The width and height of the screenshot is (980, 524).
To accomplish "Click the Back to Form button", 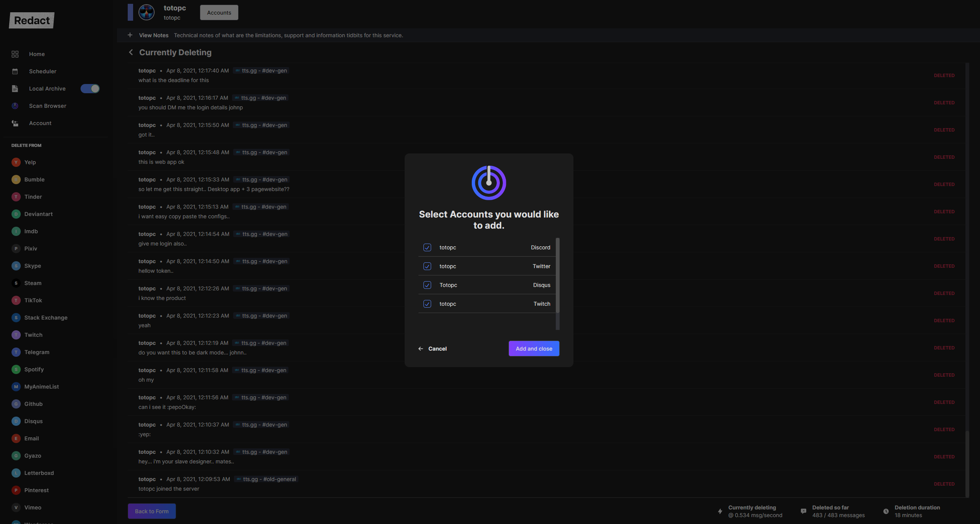I will pyautogui.click(x=152, y=511).
